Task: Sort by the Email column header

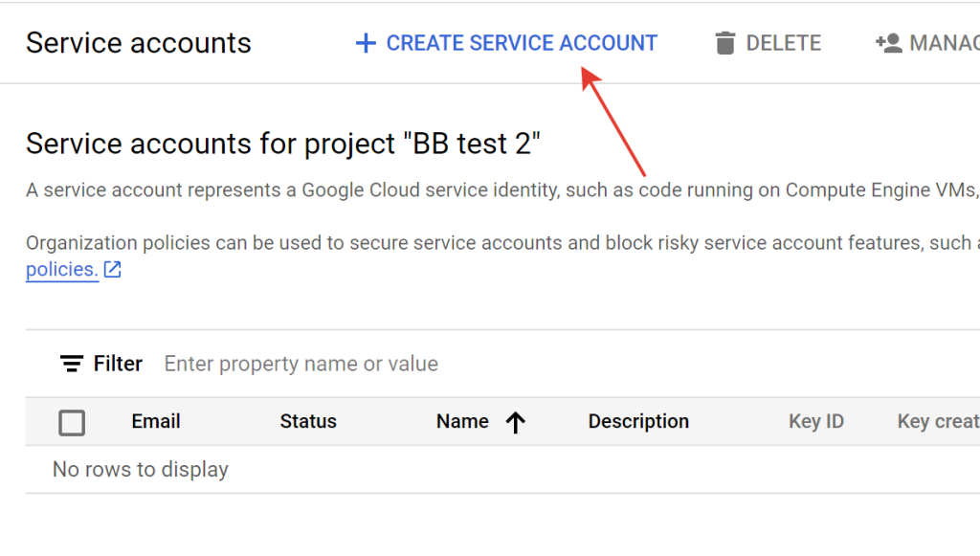Action: [156, 422]
